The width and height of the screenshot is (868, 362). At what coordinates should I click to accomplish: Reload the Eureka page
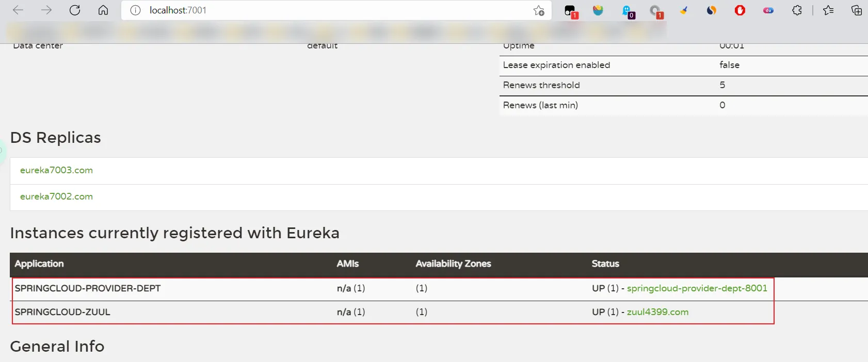point(75,10)
